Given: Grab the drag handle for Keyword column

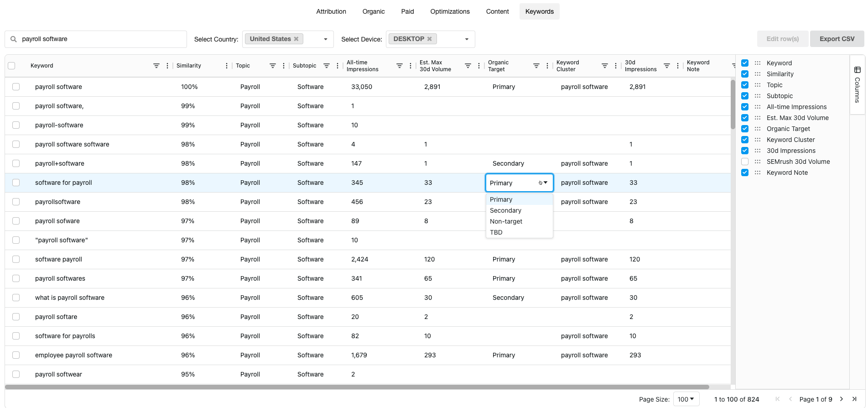Looking at the screenshot, I should point(758,63).
